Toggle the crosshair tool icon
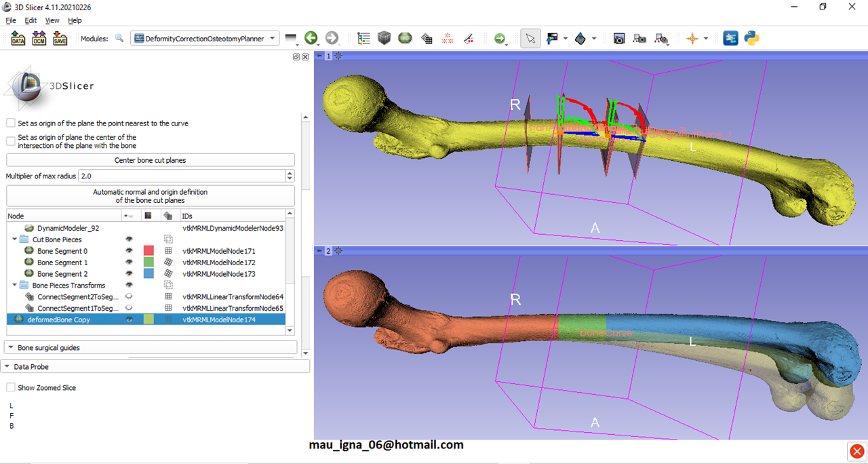 pyautogui.click(x=692, y=39)
